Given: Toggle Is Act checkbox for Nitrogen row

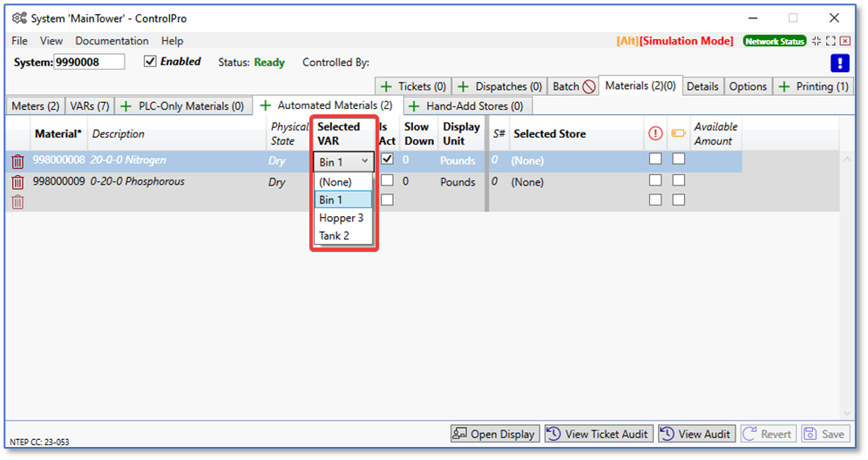Looking at the screenshot, I should [387, 159].
